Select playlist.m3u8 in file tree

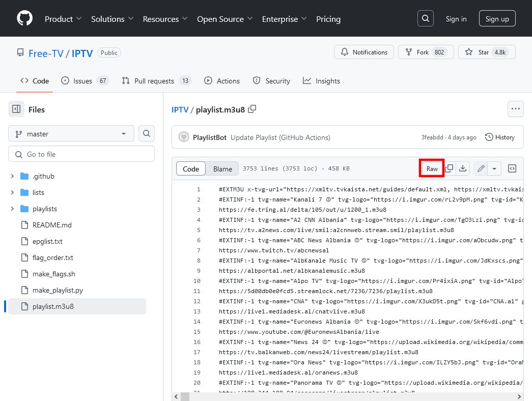click(x=77, y=306)
